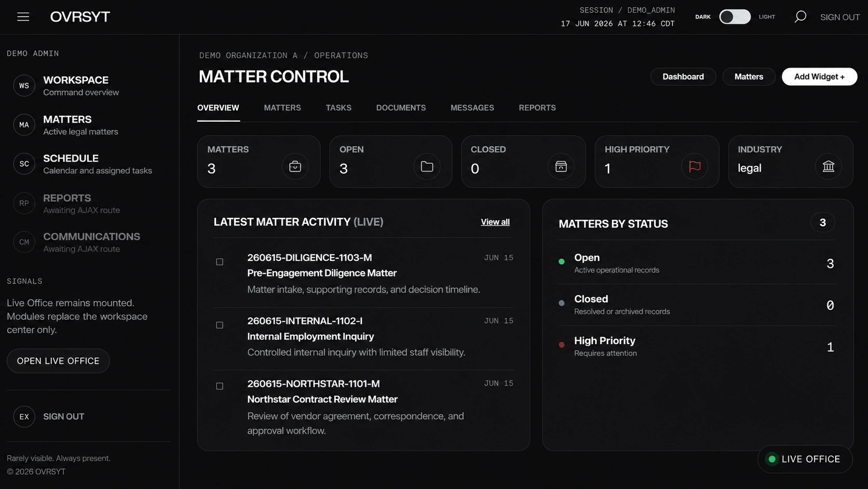The height and width of the screenshot is (489, 868).
Task: Click the red dot beside High Priority
Action: 561,345
